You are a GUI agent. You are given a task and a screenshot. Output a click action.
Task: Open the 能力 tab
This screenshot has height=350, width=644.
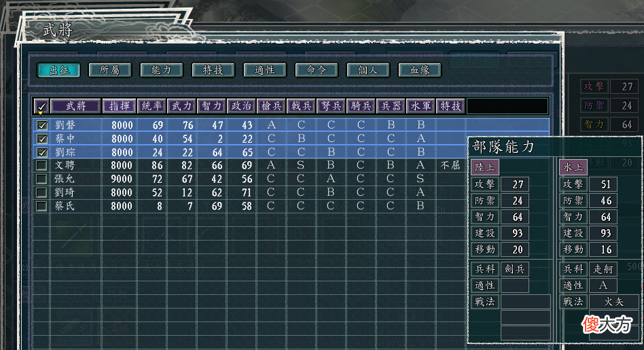point(162,70)
